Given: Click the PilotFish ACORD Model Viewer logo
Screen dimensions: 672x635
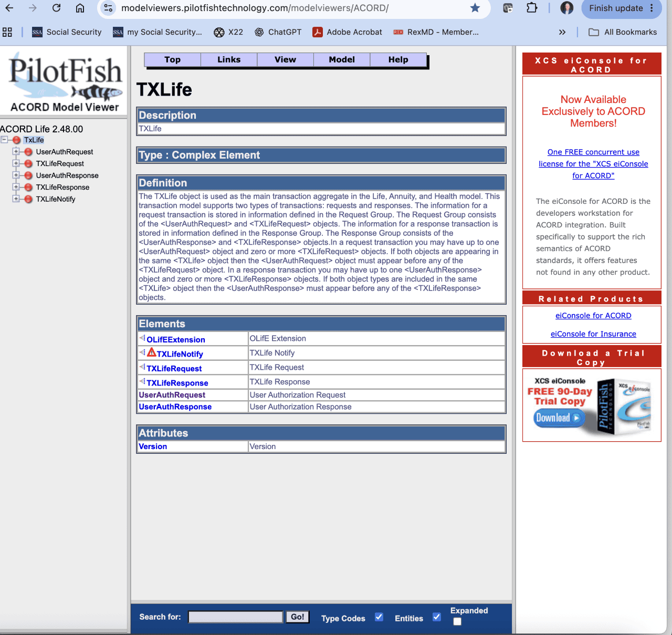Looking at the screenshot, I should point(65,82).
